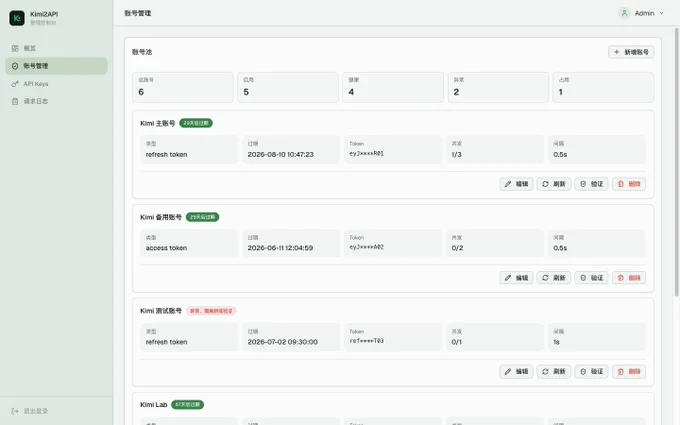Click the 账号管理 page header title
The height and width of the screenshot is (425, 680).
tap(138, 13)
